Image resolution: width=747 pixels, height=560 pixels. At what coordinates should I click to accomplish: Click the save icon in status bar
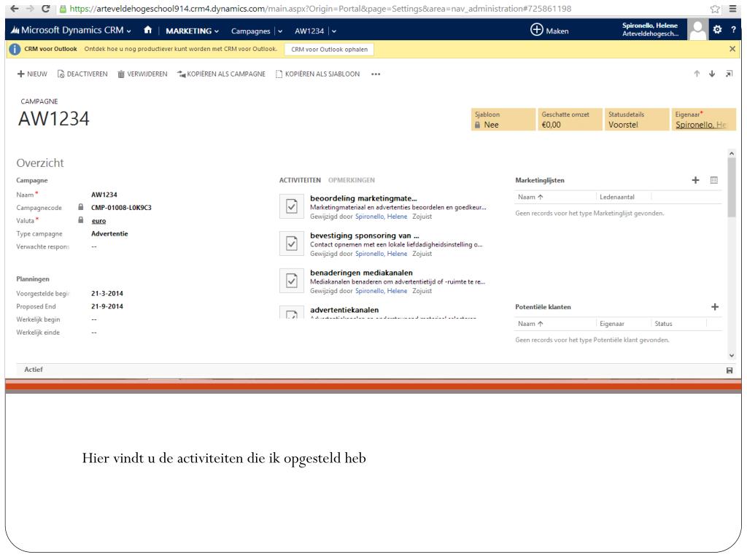pyautogui.click(x=729, y=370)
